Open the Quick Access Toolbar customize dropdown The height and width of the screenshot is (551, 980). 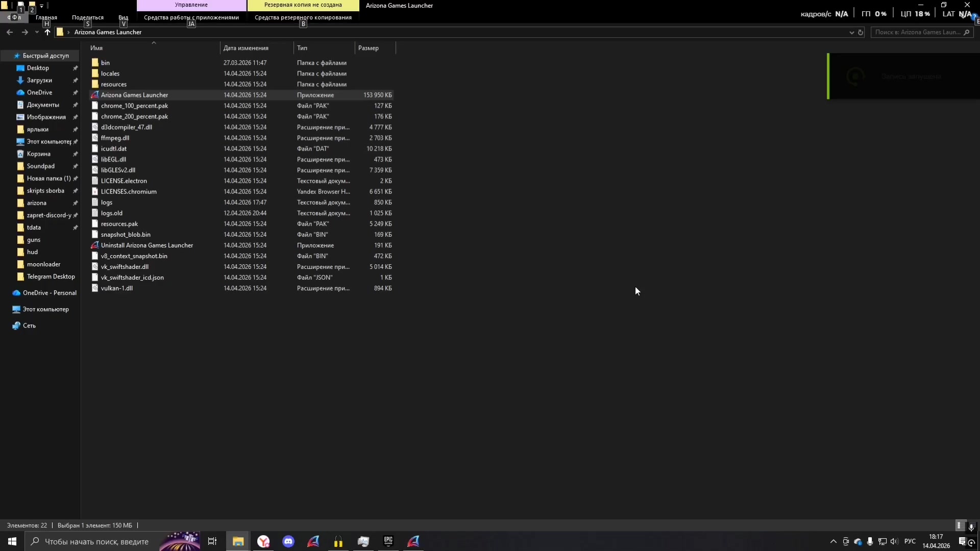coord(42,6)
